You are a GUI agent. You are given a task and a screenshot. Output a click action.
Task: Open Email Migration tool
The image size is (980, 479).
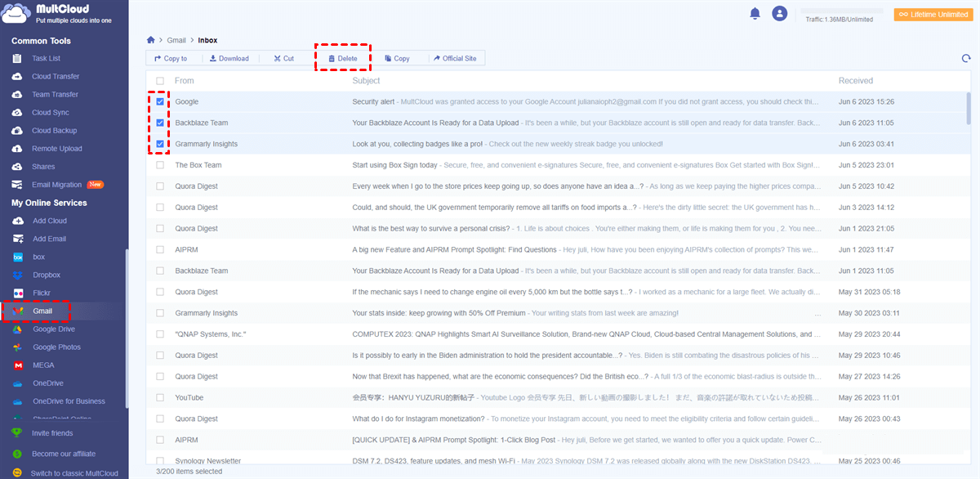(56, 185)
